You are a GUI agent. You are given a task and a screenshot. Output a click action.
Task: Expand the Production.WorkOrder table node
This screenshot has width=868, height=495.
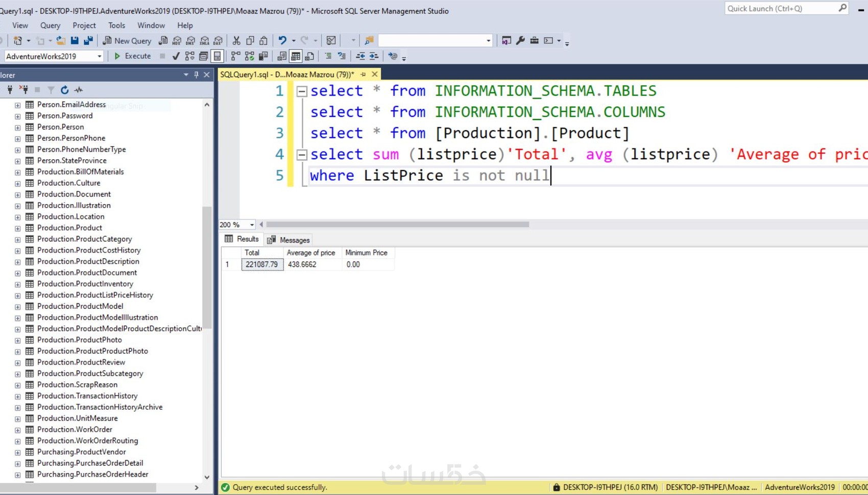(18, 430)
